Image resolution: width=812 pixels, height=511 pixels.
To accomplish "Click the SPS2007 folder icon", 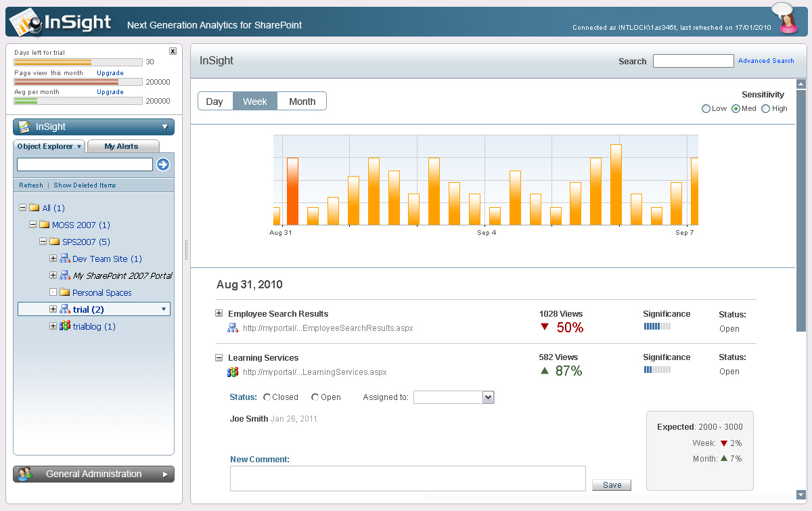I will [x=55, y=242].
